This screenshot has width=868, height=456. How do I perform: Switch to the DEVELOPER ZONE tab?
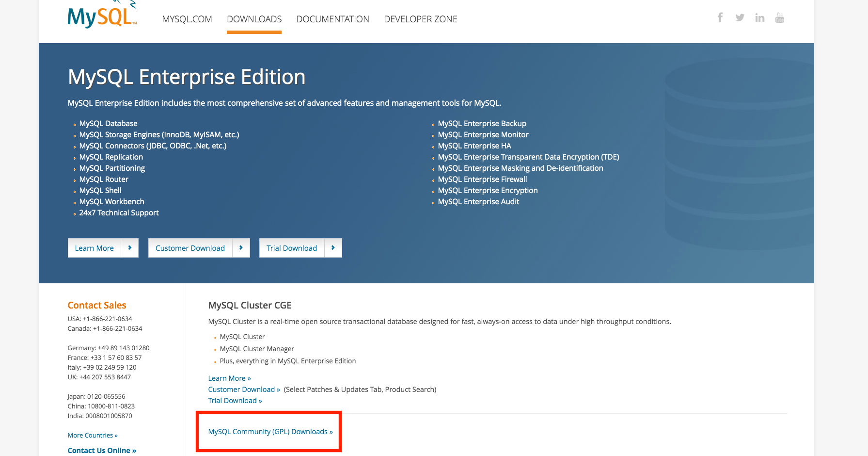coord(421,19)
